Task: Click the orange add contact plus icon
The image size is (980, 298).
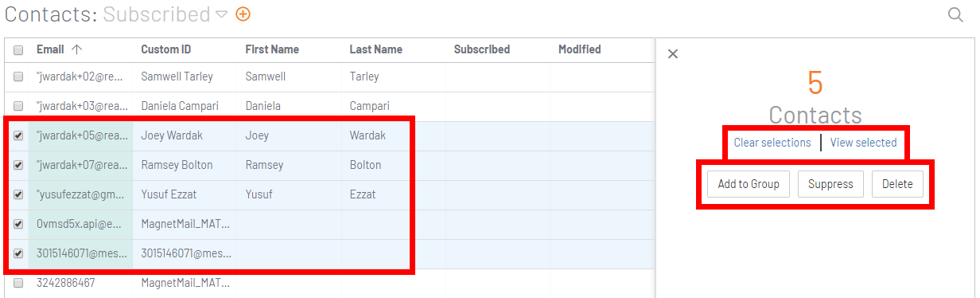Action: click(x=243, y=14)
